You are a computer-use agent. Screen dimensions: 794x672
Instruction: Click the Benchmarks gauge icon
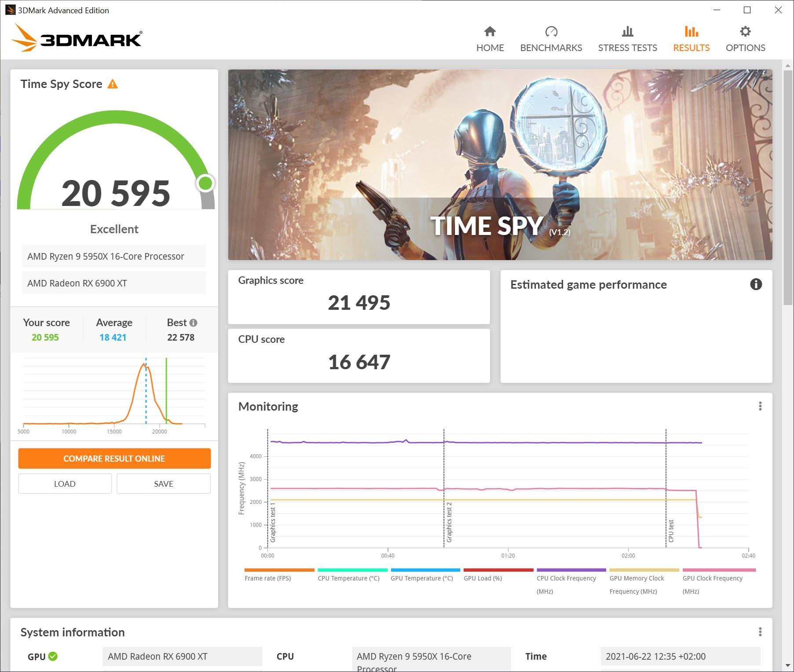pos(551,31)
